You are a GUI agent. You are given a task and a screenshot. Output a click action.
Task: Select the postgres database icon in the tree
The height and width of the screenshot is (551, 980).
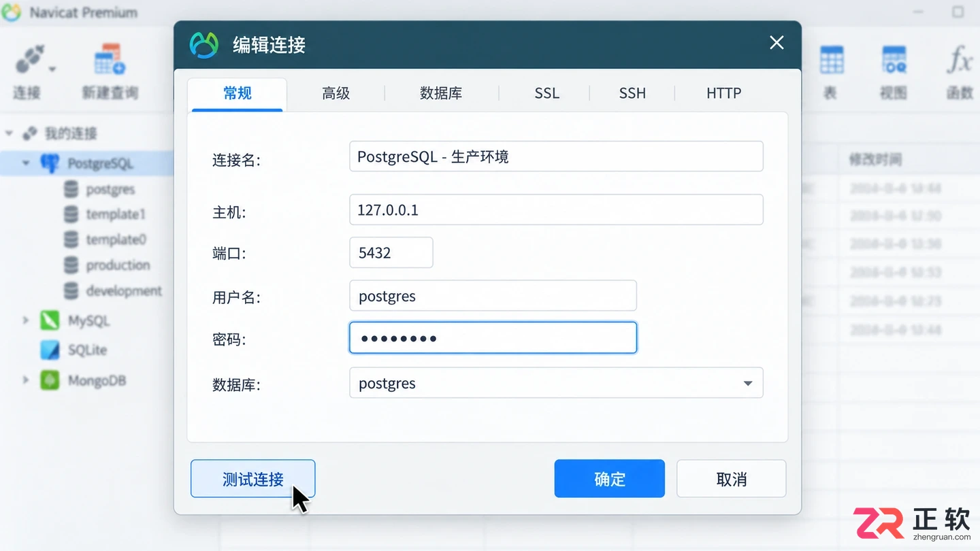(x=71, y=189)
